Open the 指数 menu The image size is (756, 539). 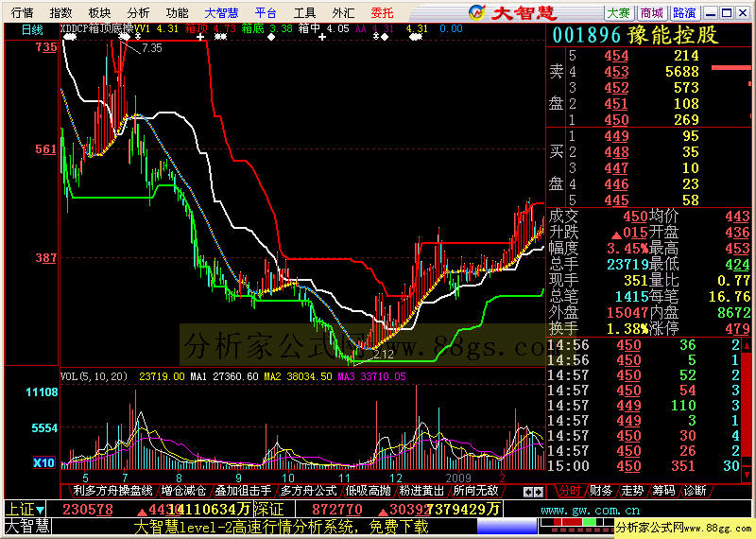pos(60,13)
